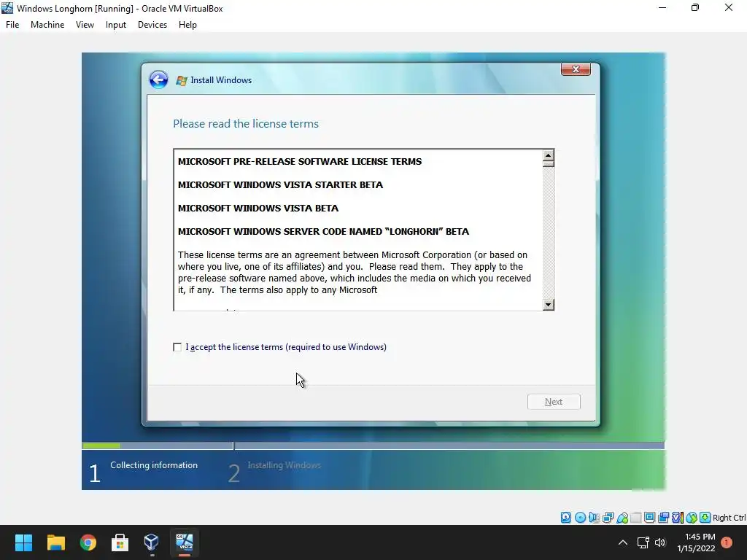Click the Next button
Viewport: 747px width, 560px height.
(554, 402)
